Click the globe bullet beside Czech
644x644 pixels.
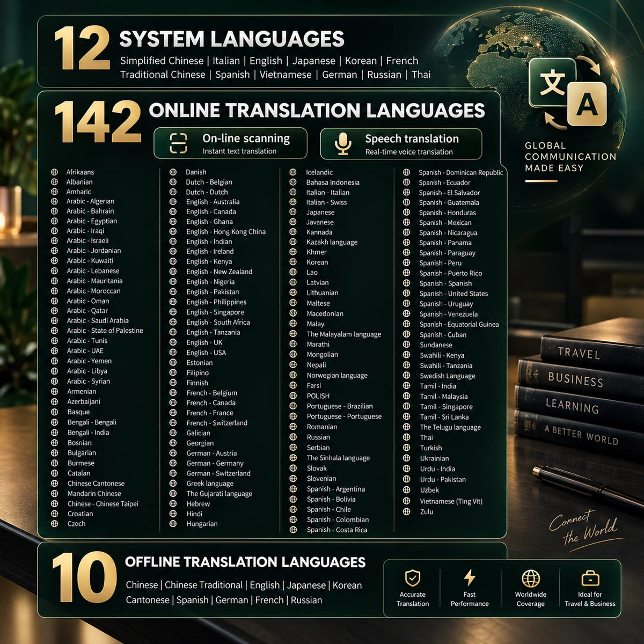[54, 524]
